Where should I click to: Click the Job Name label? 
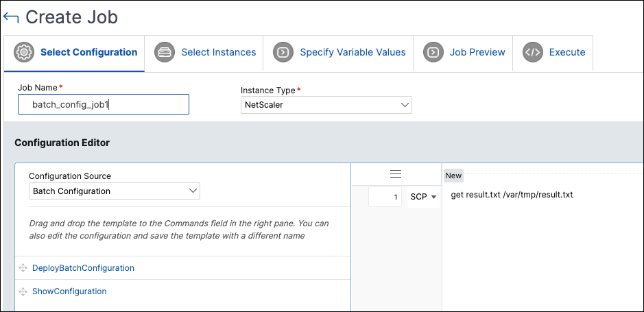click(x=38, y=88)
